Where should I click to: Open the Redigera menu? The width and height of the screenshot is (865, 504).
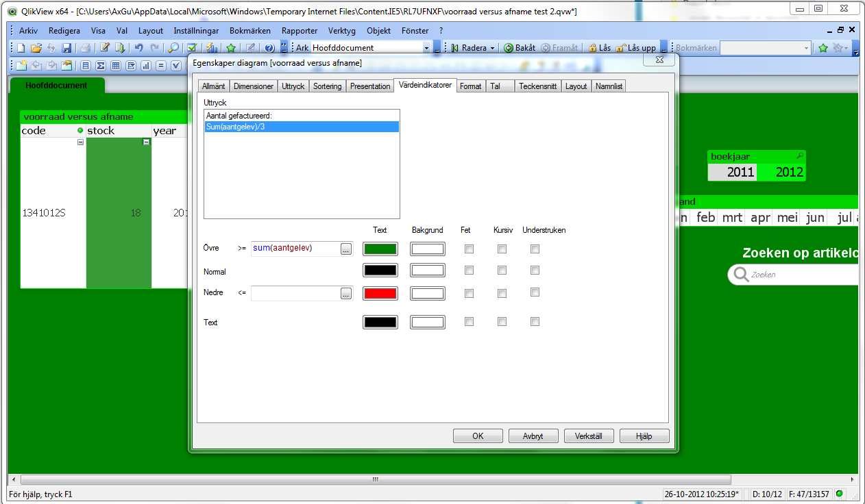(x=64, y=31)
